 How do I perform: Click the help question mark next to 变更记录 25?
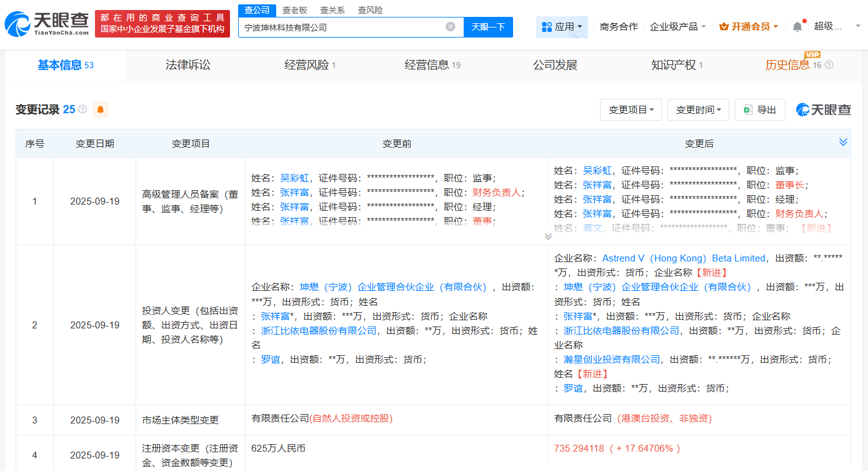click(82, 109)
